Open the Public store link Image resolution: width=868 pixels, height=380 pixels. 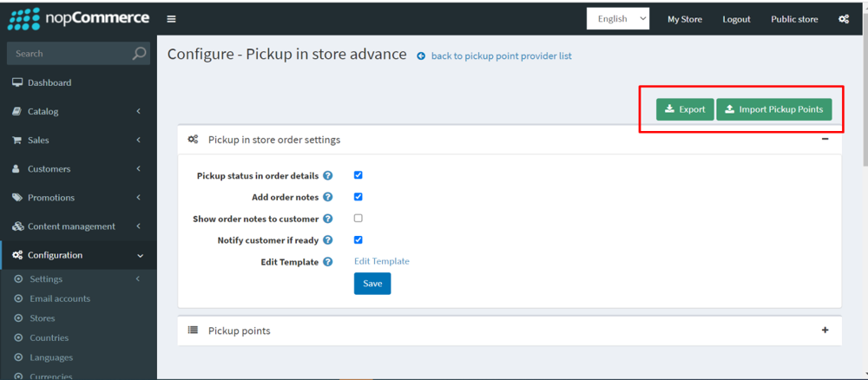[x=794, y=19]
